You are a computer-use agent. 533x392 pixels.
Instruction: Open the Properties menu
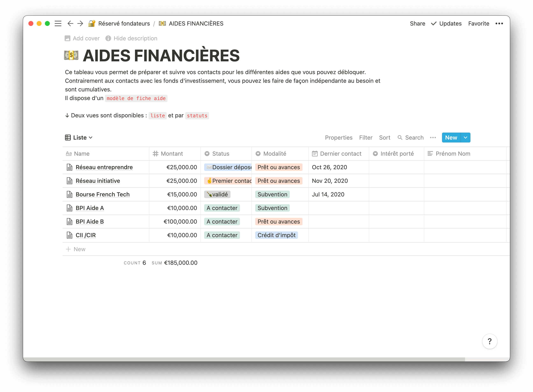(x=339, y=138)
